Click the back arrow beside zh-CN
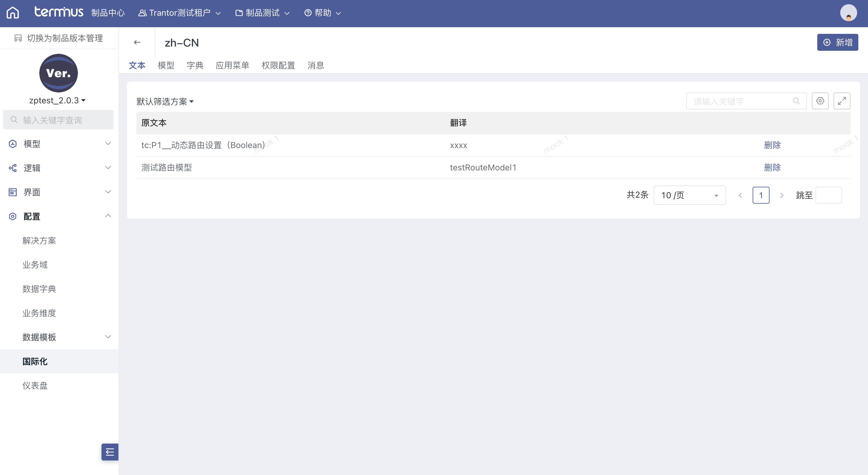868x475 pixels. (137, 43)
